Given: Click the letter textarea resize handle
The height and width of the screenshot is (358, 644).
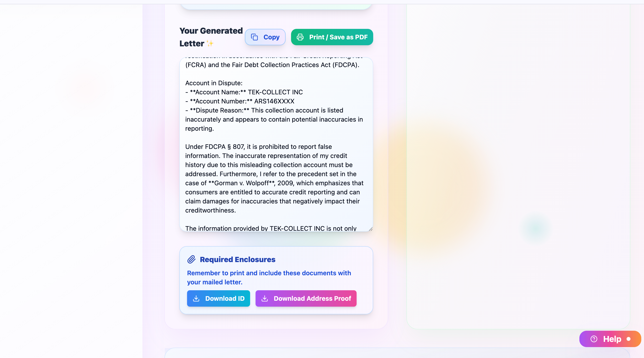Looking at the screenshot, I should [x=370, y=229].
